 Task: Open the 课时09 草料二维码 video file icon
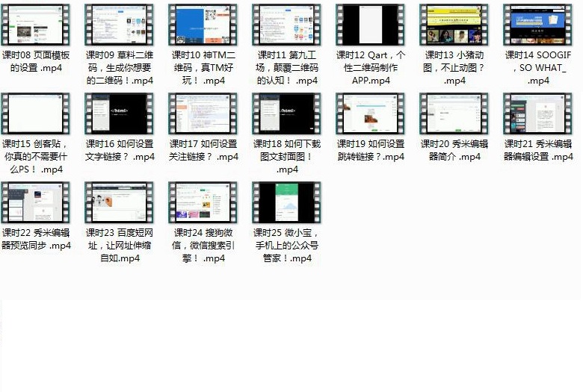tap(119, 25)
